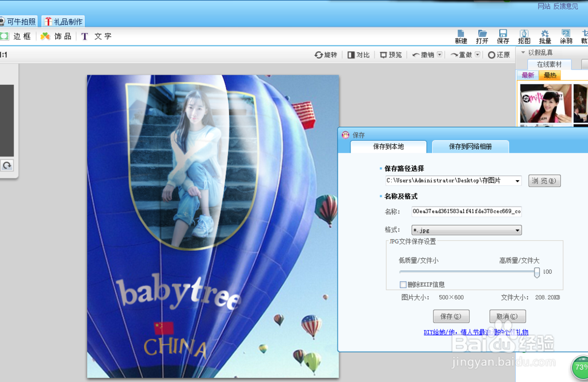Open the 饰品 accessories tool
Viewport: 588px width, 382px height.
click(x=56, y=36)
